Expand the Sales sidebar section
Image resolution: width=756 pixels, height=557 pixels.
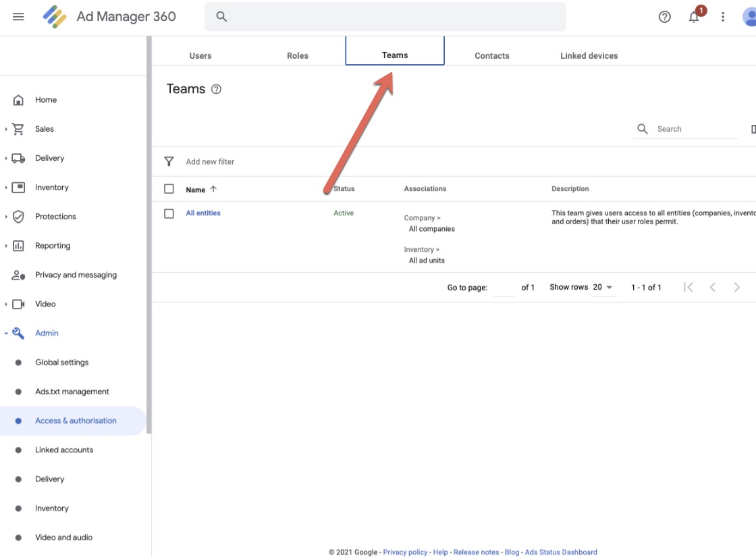tap(7, 129)
